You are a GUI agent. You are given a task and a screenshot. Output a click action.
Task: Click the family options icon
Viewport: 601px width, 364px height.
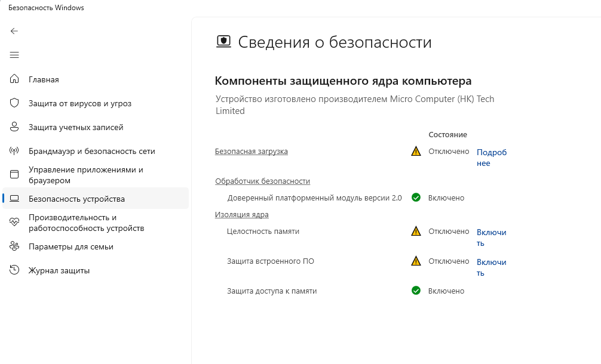coord(15,246)
